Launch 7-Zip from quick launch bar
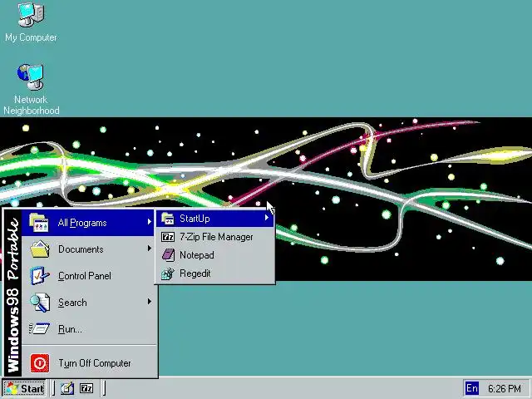532x399 pixels. (x=86, y=388)
